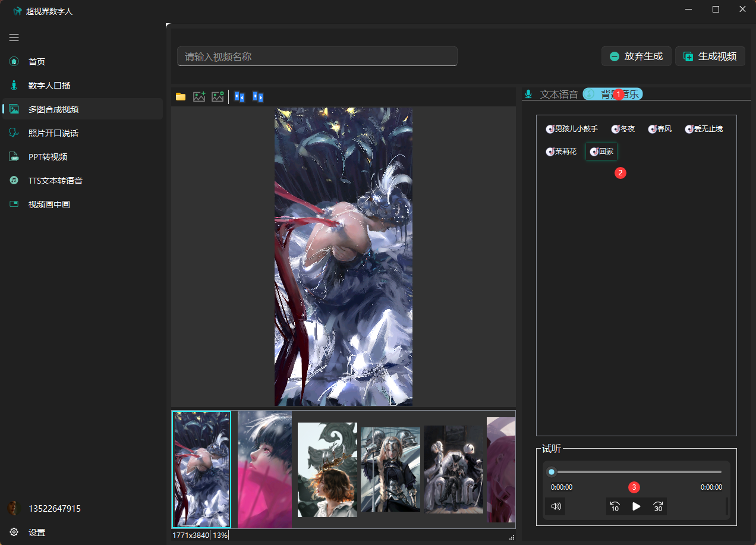Select background track 回家
Screen dimensions: 756x545
coord(601,152)
